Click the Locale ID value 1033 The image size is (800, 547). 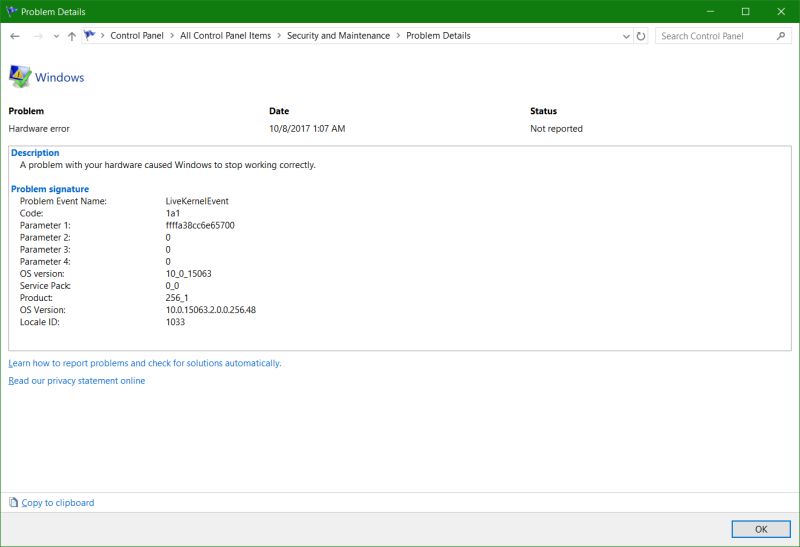click(175, 322)
